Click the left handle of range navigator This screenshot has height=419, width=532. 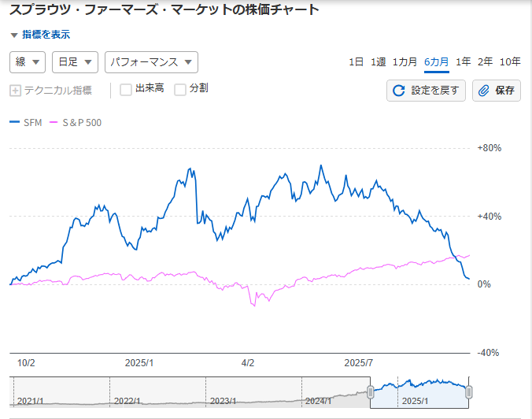[x=371, y=392]
